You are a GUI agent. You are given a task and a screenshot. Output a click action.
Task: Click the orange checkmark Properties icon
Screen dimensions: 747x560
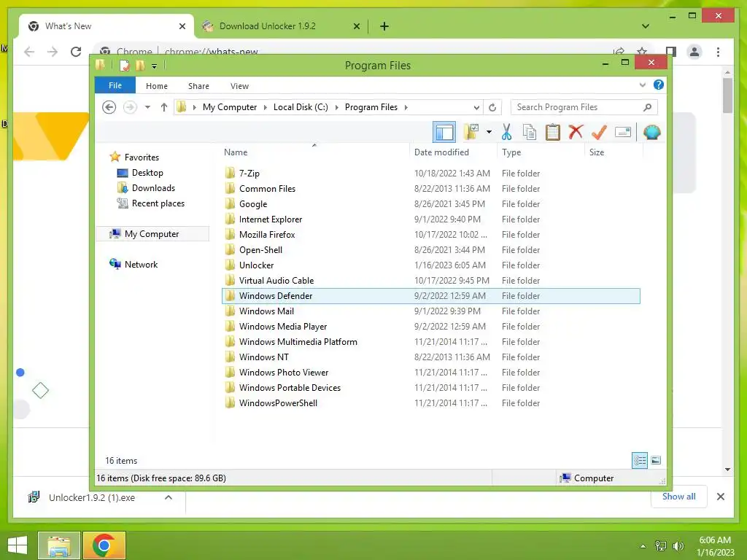click(599, 132)
